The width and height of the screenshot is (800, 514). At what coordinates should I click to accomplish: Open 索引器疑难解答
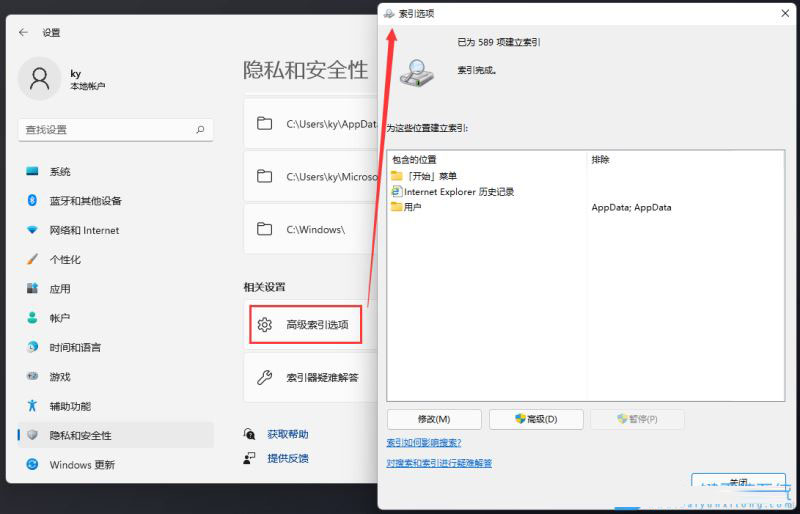pos(311,378)
